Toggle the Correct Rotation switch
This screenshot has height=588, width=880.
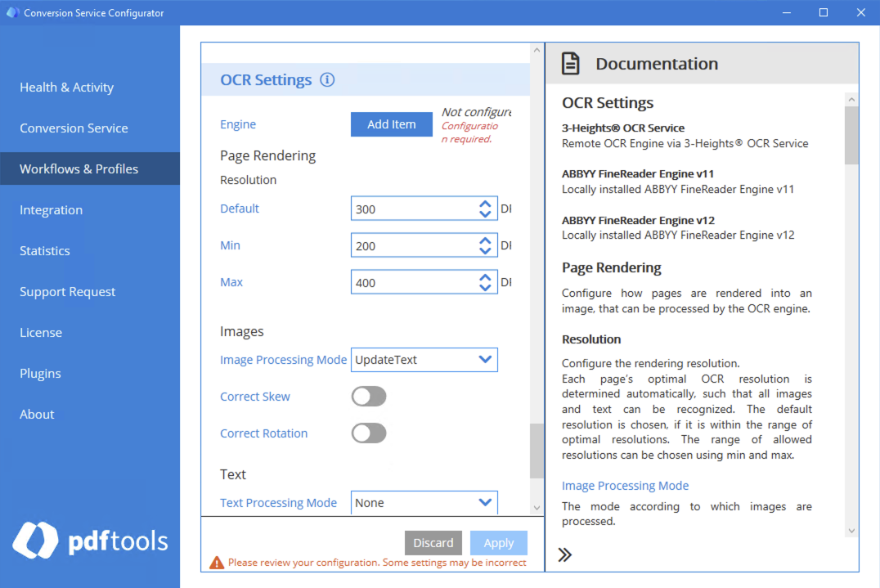click(369, 433)
